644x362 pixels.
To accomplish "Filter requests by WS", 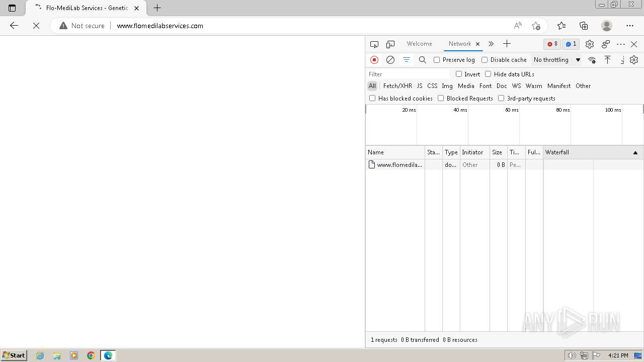I will tap(517, 86).
